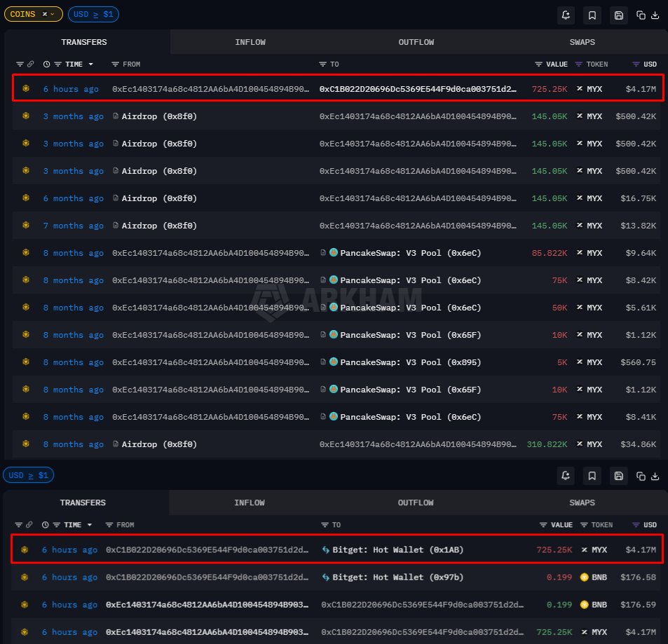This screenshot has width=668, height=644.
Task: Switch to the INFLOW tab in top panel
Action: [x=250, y=42]
